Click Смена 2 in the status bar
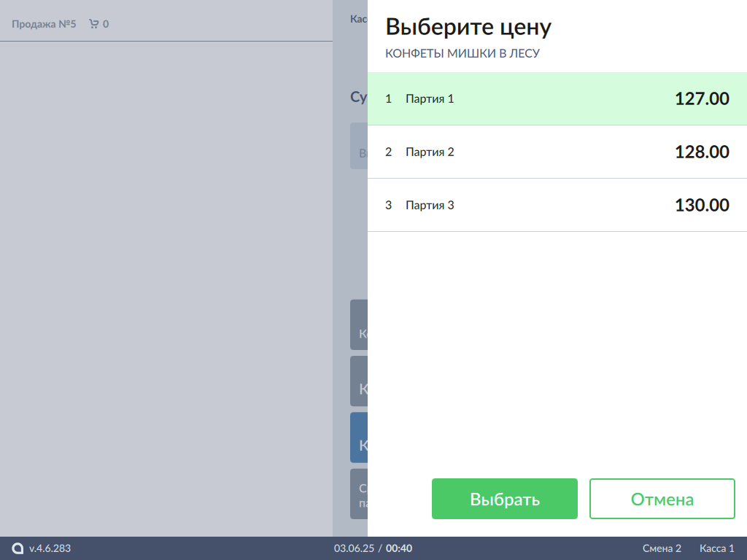The height and width of the screenshot is (560, 747). point(662,548)
